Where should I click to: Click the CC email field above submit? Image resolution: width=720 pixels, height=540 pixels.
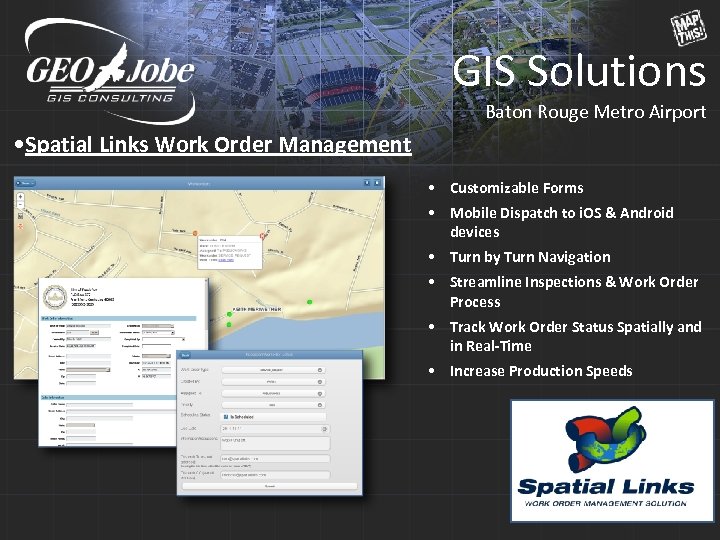pos(275,475)
